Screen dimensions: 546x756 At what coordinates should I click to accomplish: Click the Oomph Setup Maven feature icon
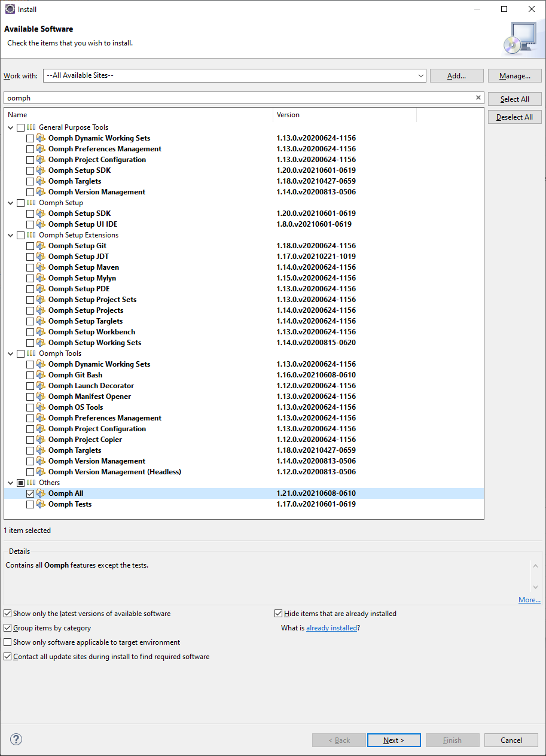pos(41,267)
